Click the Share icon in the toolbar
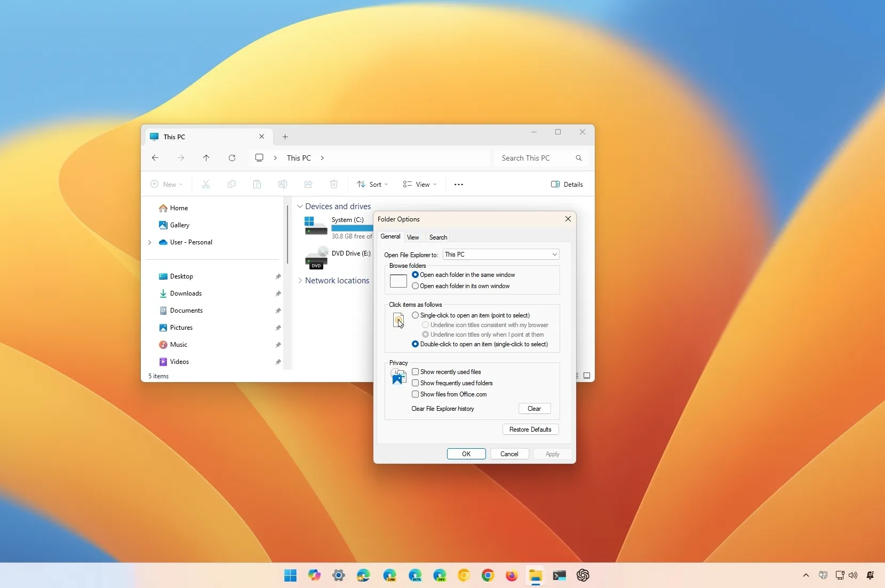 (x=308, y=184)
